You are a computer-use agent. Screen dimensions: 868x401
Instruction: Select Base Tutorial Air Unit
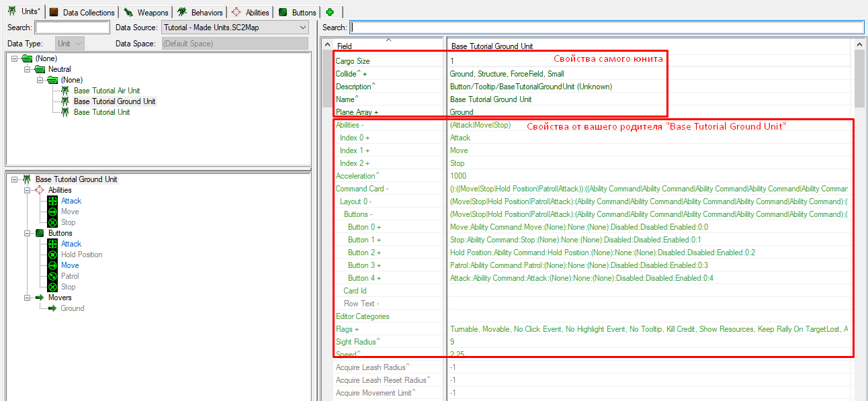(107, 91)
